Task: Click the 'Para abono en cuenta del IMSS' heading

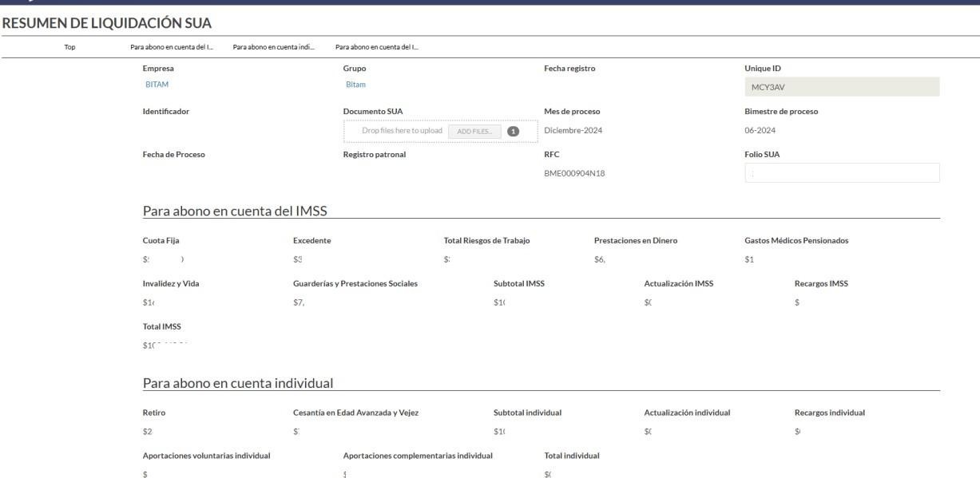Action: pyautogui.click(x=236, y=211)
